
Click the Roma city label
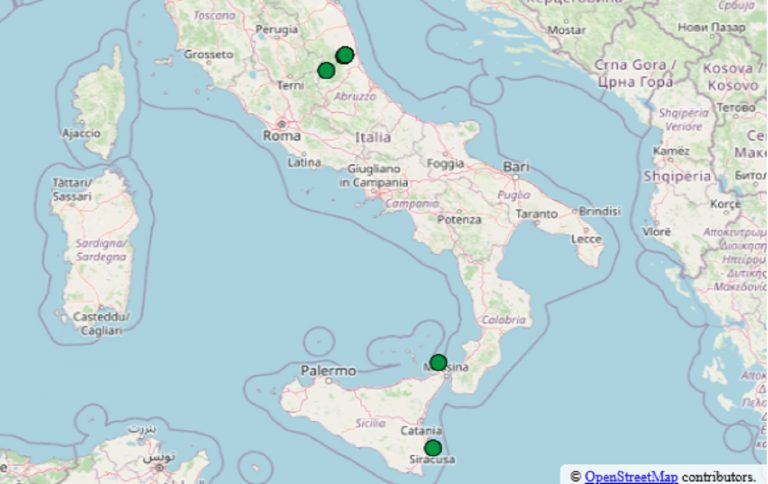281,135
